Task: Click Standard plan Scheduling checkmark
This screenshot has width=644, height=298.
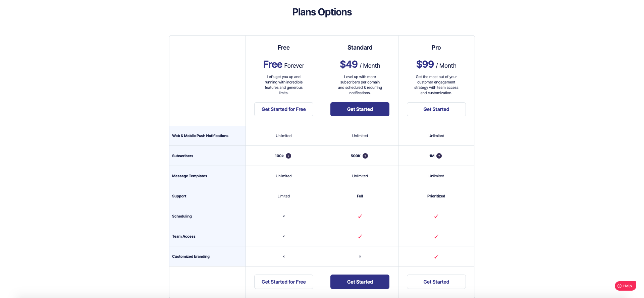Action: click(360, 216)
